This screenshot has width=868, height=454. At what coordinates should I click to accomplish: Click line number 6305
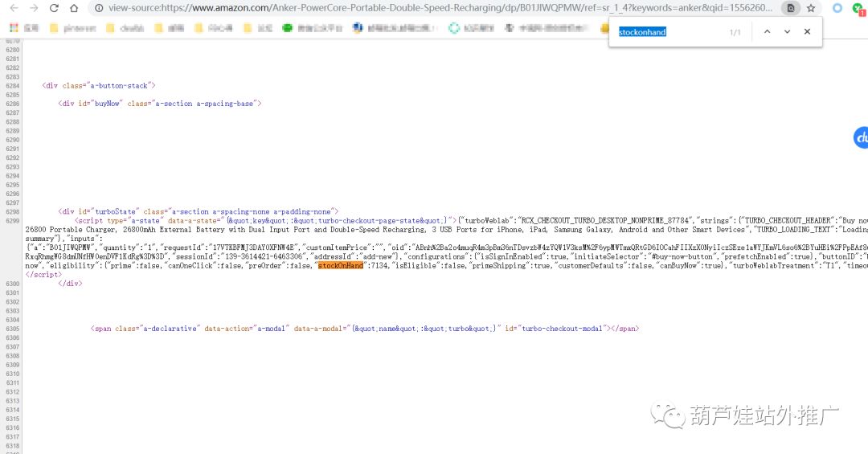12,329
